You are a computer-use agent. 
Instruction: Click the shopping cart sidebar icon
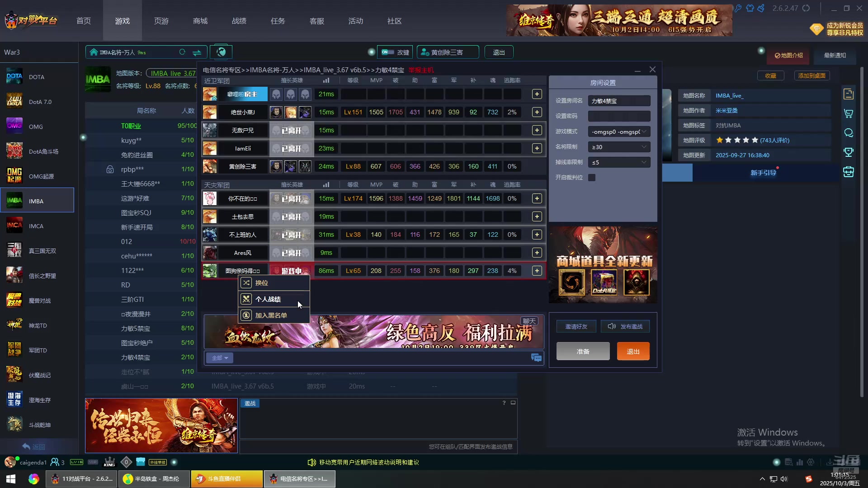click(849, 113)
